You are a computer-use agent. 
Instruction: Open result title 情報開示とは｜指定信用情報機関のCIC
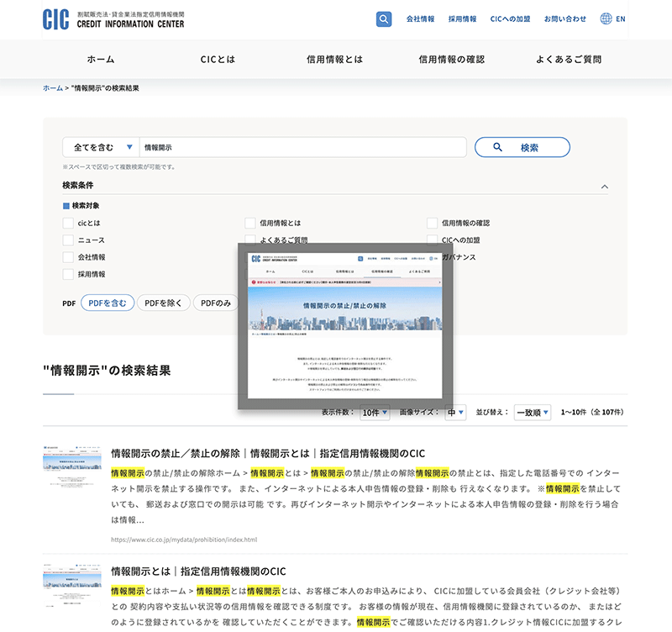pos(198,571)
